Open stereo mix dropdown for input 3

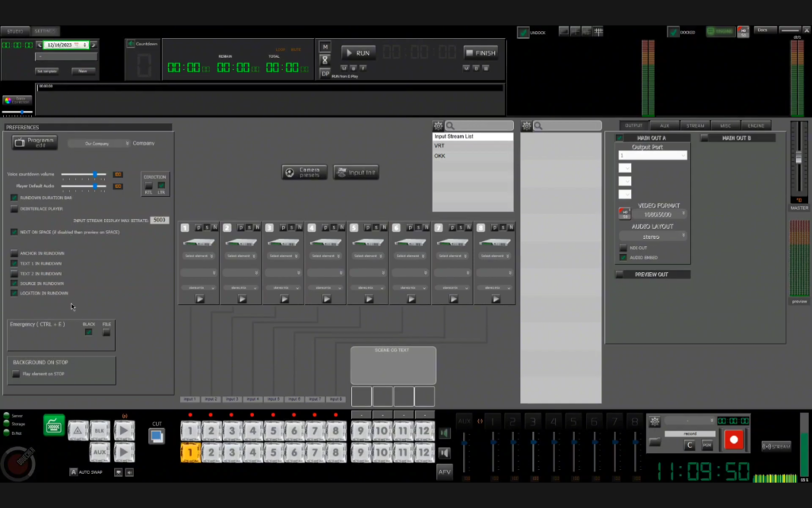coord(283,287)
